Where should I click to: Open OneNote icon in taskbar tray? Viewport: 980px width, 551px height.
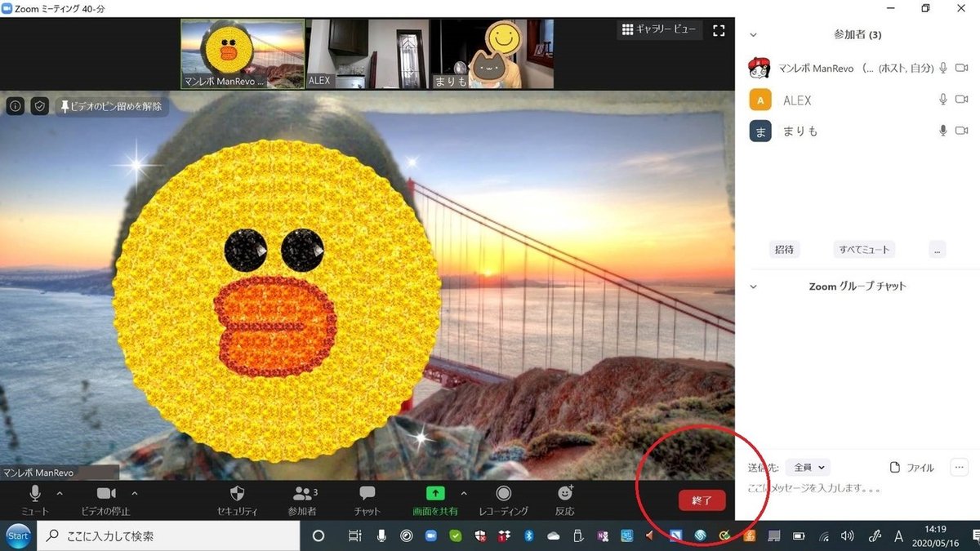(603, 536)
